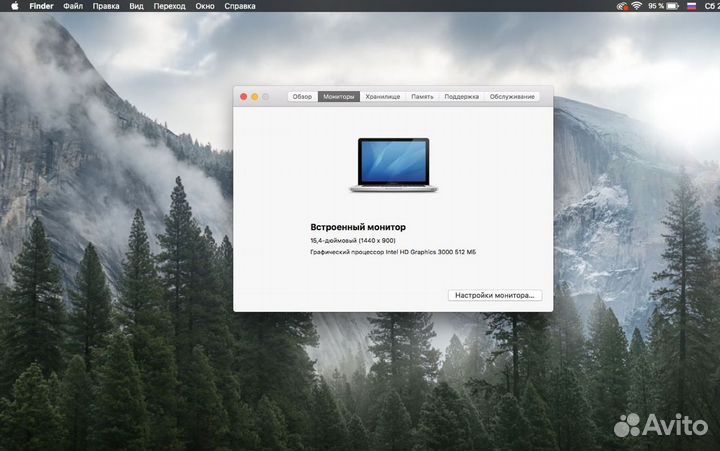Open the Russian flag input source menu
The height and width of the screenshot is (451, 720).
(x=691, y=6)
